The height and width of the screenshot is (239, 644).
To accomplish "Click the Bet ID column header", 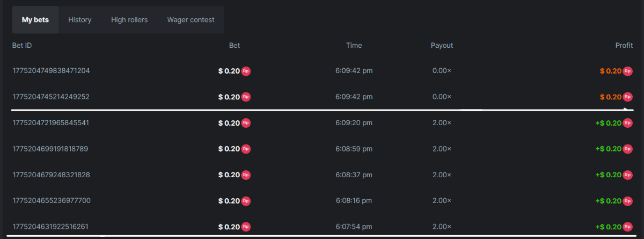I will tap(22, 46).
